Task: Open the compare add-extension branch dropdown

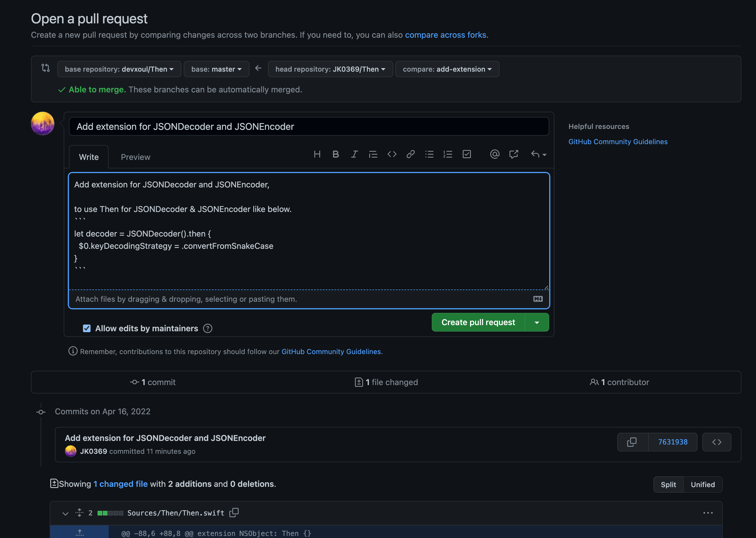Action: pyautogui.click(x=447, y=69)
